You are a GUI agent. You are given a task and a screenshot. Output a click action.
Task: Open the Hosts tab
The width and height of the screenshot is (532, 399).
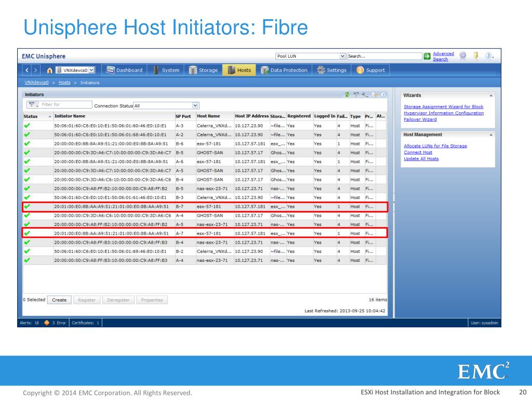point(239,70)
